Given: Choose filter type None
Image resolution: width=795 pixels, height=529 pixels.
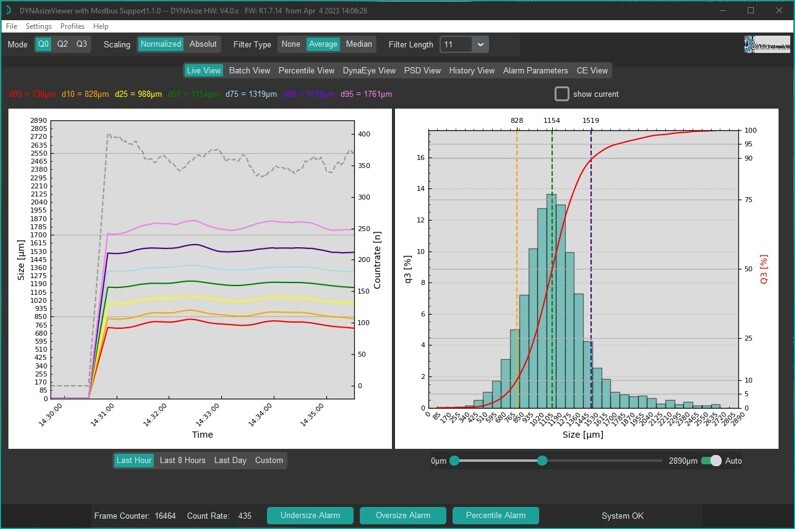Looking at the screenshot, I should click(x=291, y=44).
